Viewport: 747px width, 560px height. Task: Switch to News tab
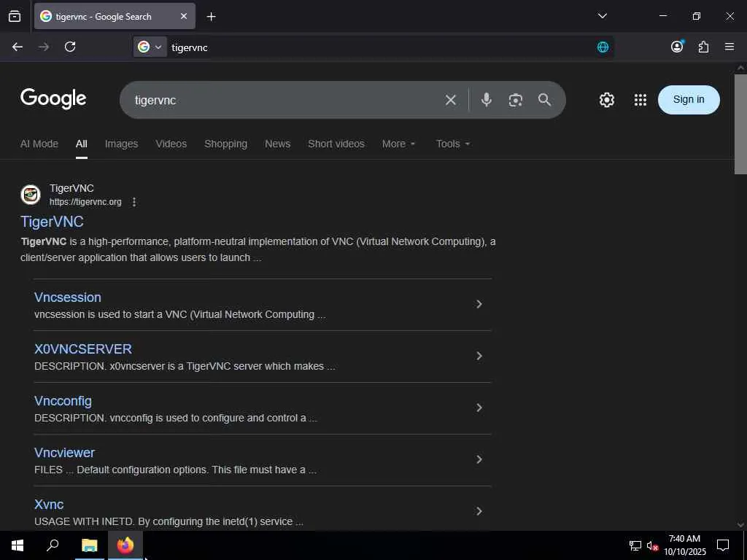coord(278,144)
